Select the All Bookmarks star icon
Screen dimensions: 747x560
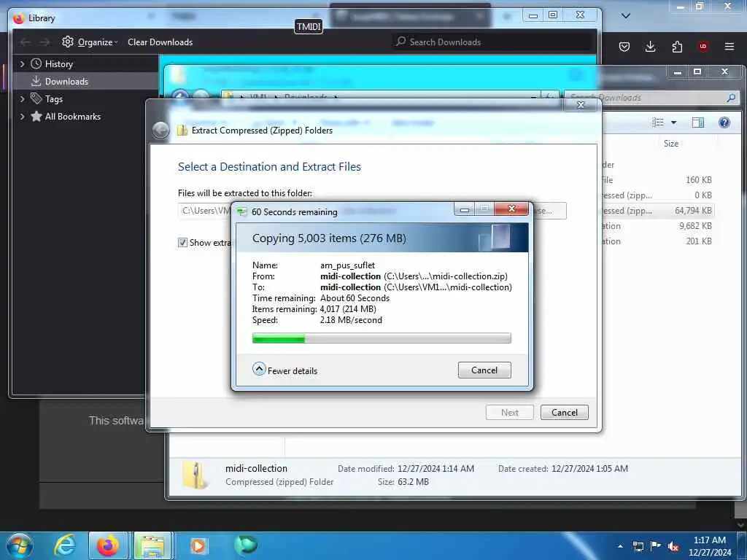tap(36, 116)
